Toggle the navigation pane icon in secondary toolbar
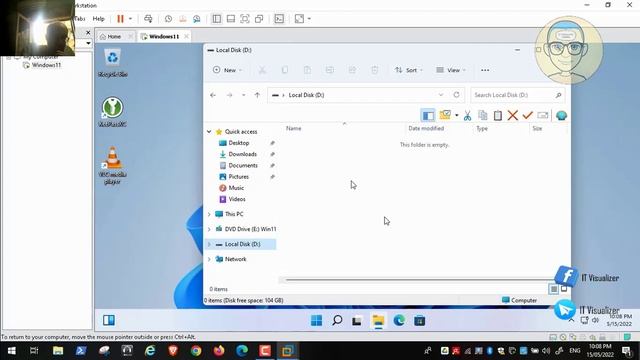This screenshot has width=640, height=360. coord(428,116)
